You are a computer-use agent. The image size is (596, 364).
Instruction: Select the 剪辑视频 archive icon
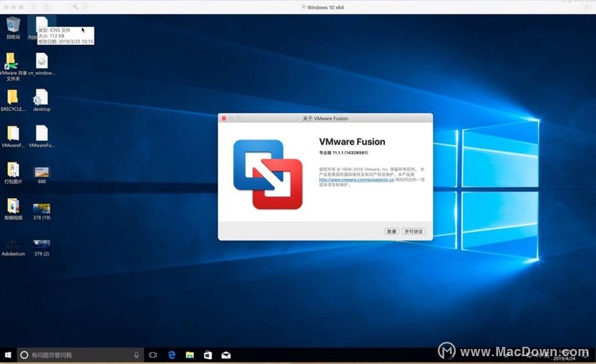click(13, 209)
